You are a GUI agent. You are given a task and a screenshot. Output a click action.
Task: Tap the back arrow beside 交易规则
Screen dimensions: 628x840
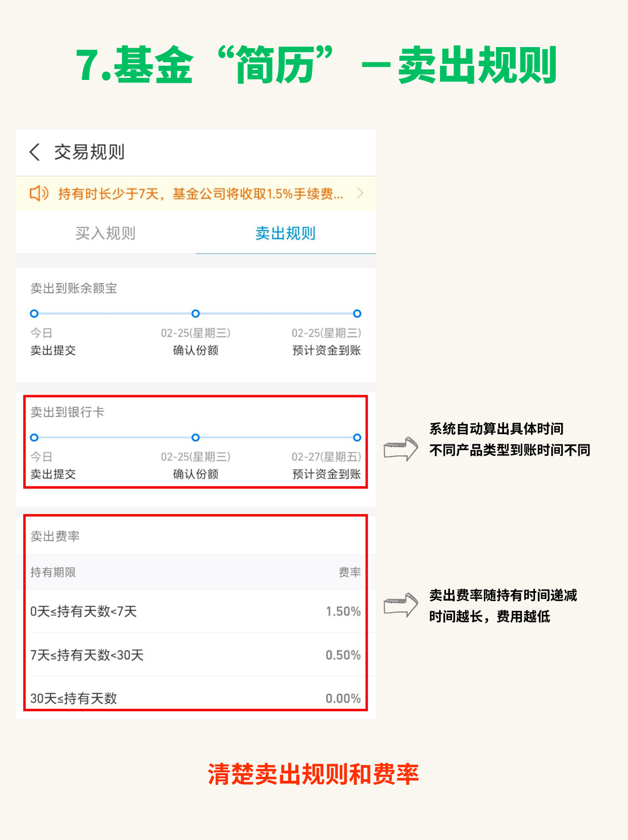point(35,152)
